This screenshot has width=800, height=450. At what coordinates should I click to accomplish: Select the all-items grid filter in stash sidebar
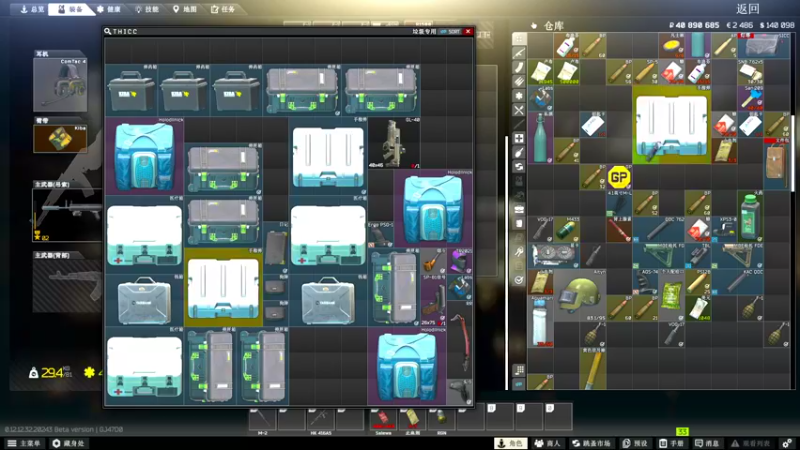pyautogui.click(x=519, y=39)
